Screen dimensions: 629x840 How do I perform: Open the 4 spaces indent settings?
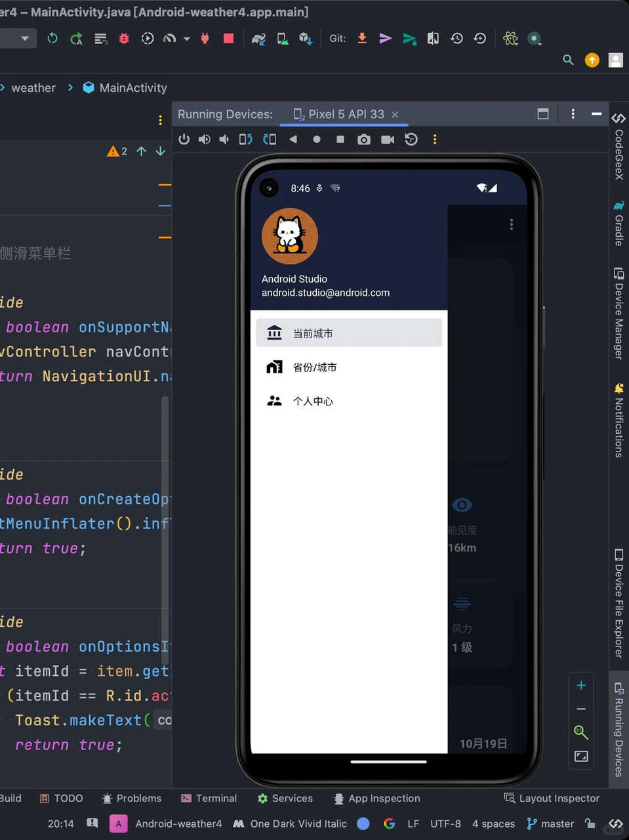[x=493, y=824]
